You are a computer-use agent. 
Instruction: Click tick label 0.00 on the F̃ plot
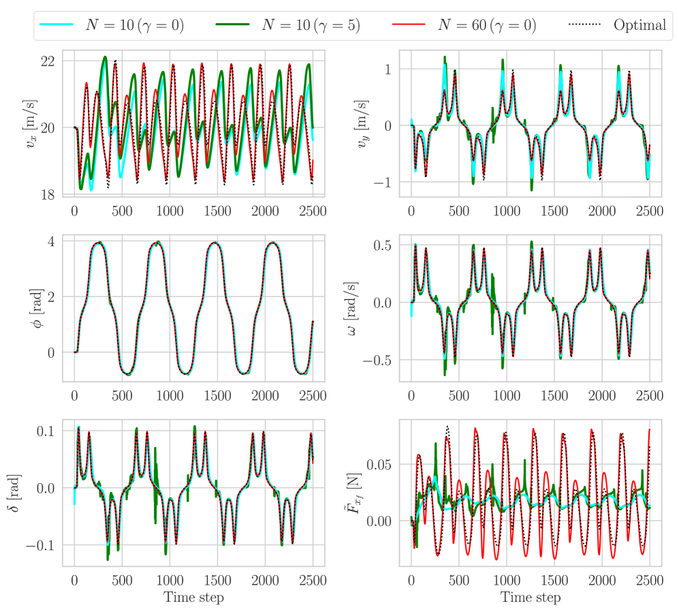point(379,521)
